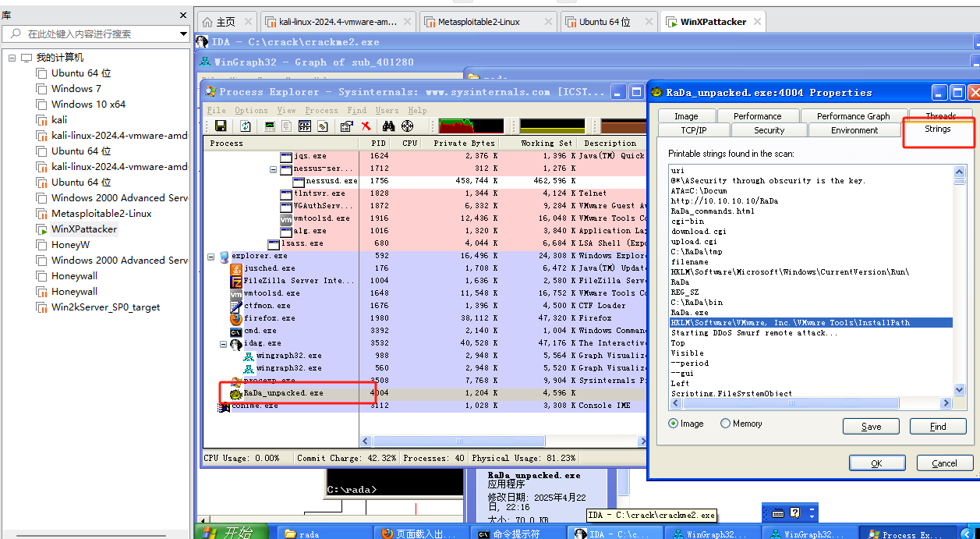Click the crosshair Find Window's Process icon
Screen dimensions: 980x539
(x=407, y=126)
